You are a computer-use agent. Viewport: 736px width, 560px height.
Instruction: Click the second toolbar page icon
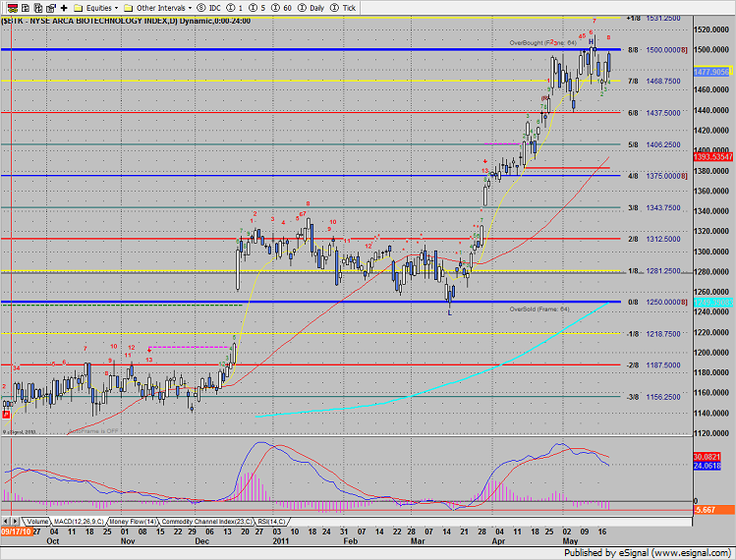click(x=26, y=8)
